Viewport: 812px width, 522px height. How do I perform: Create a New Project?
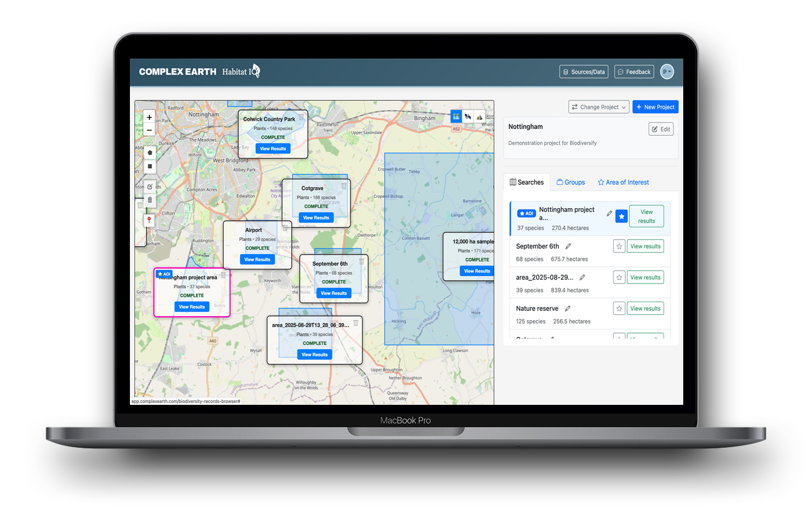pyautogui.click(x=655, y=107)
